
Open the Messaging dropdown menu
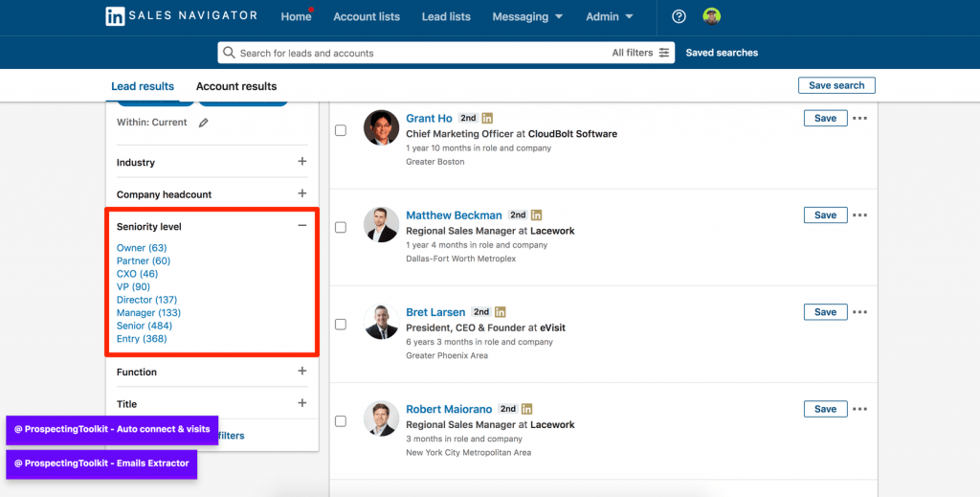[527, 17]
